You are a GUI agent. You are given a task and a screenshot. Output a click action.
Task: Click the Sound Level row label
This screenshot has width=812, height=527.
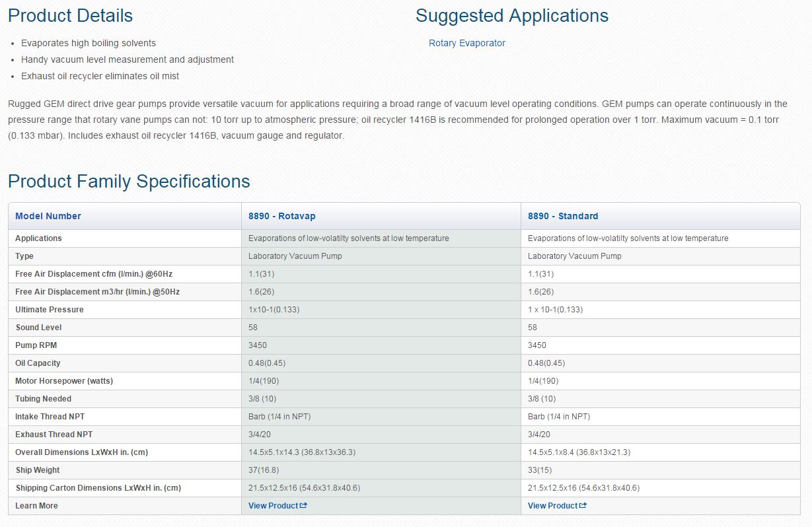point(38,328)
